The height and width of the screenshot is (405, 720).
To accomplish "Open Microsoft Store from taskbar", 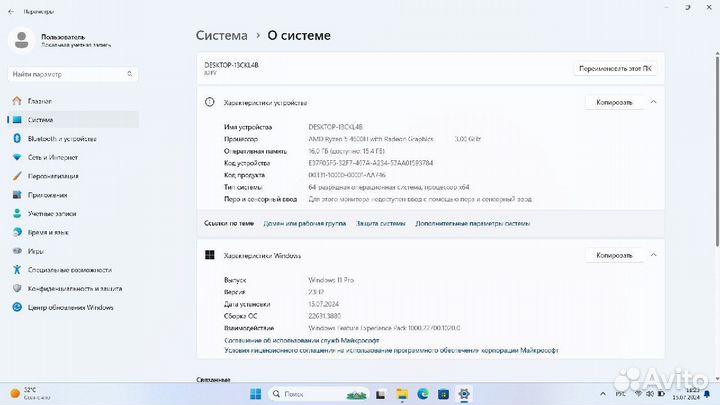I will click(x=443, y=394).
